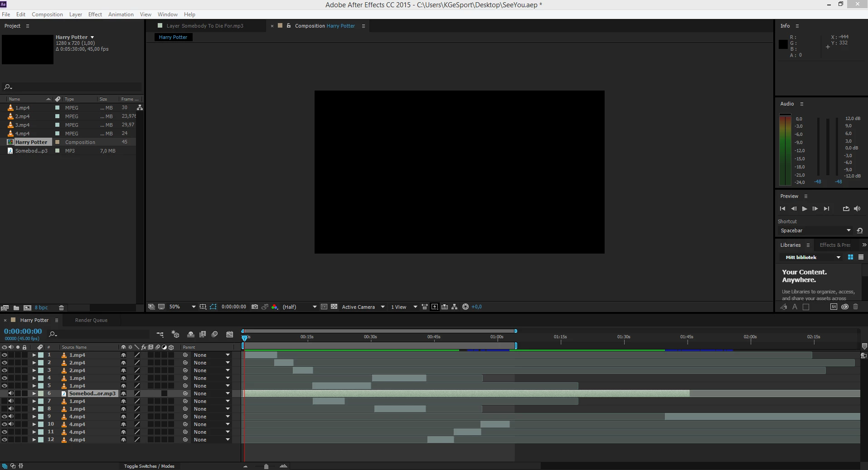Click the timeline zoom slider handle

click(x=266, y=466)
